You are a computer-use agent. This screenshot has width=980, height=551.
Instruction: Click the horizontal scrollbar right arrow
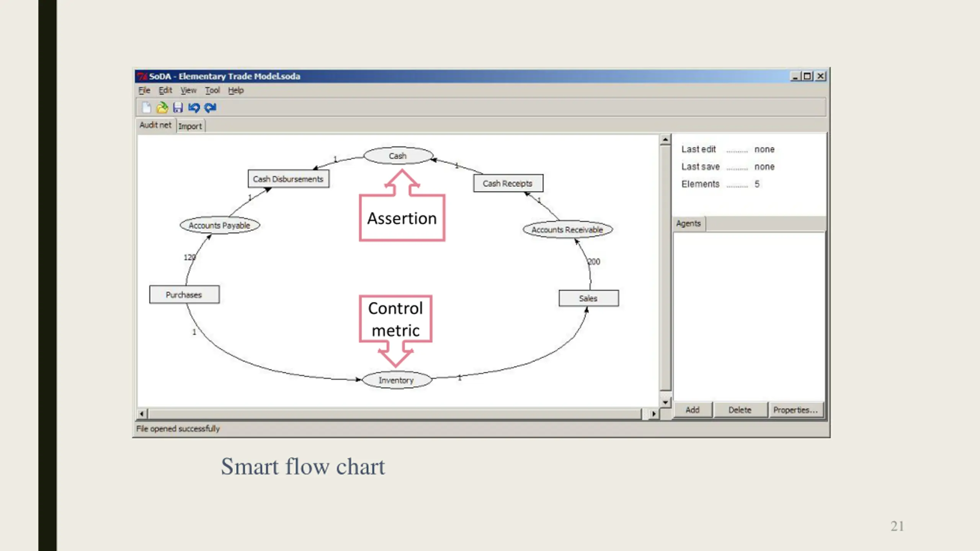(x=653, y=414)
